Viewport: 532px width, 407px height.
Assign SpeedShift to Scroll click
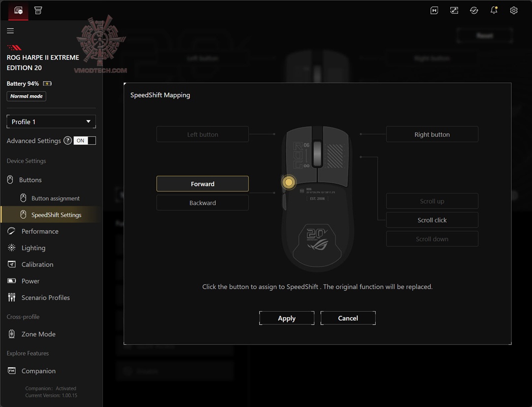pyautogui.click(x=432, y=220)
